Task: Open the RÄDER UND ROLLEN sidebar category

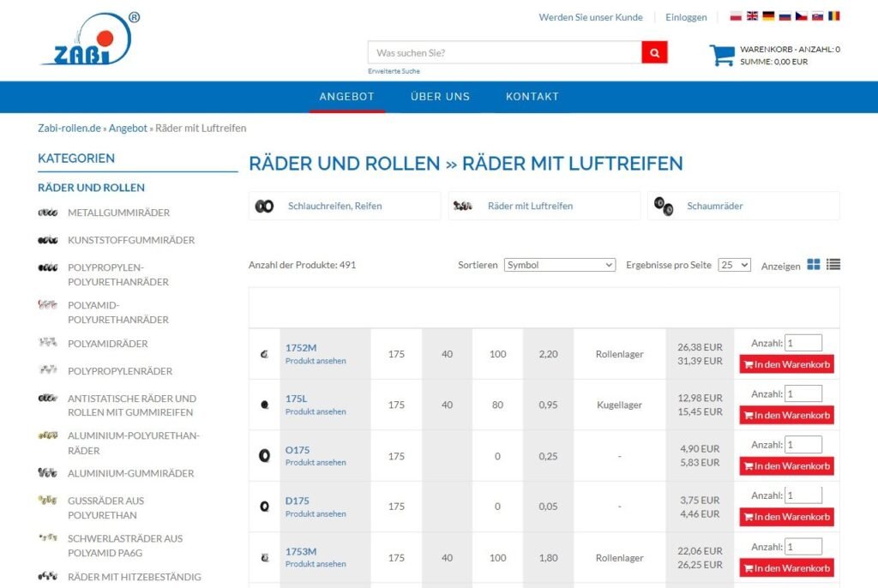Action: point(91,188)
